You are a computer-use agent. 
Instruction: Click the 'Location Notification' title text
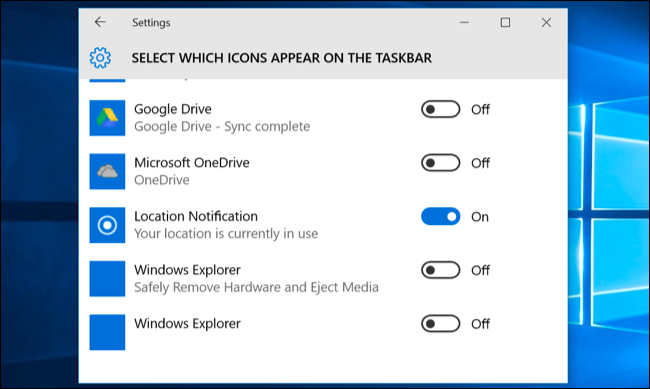(x=196, y=216)
